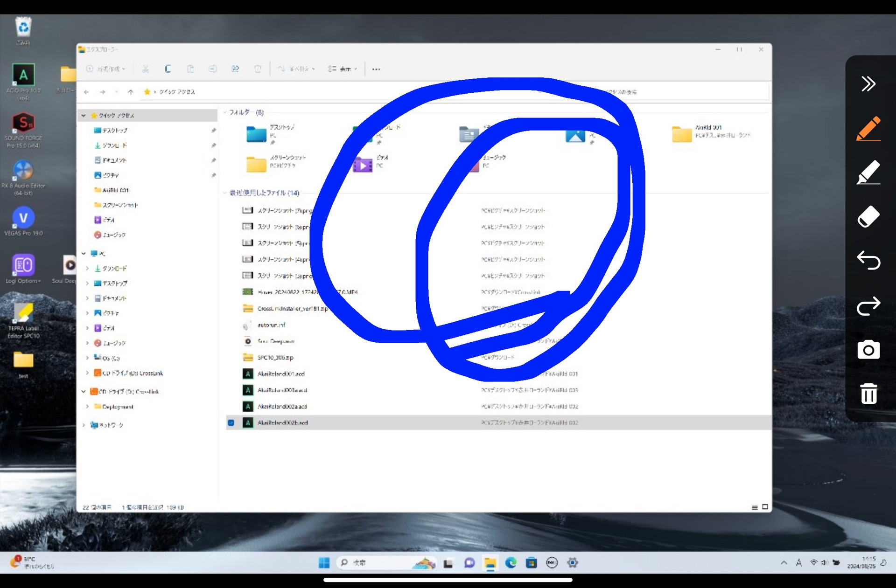Click the redo arrow in annotation toolbar
The height and width of the screenshot is (588, 896).
(868, 306)
